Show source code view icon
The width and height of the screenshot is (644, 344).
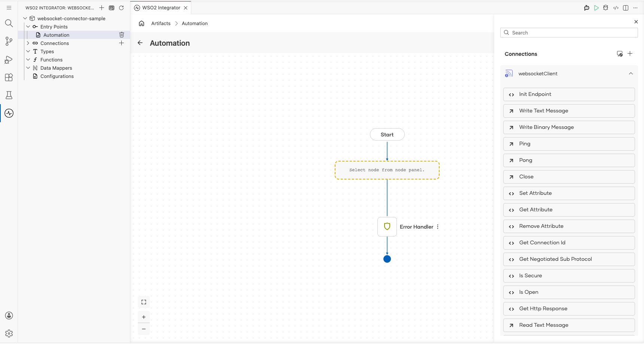point(616,8)
